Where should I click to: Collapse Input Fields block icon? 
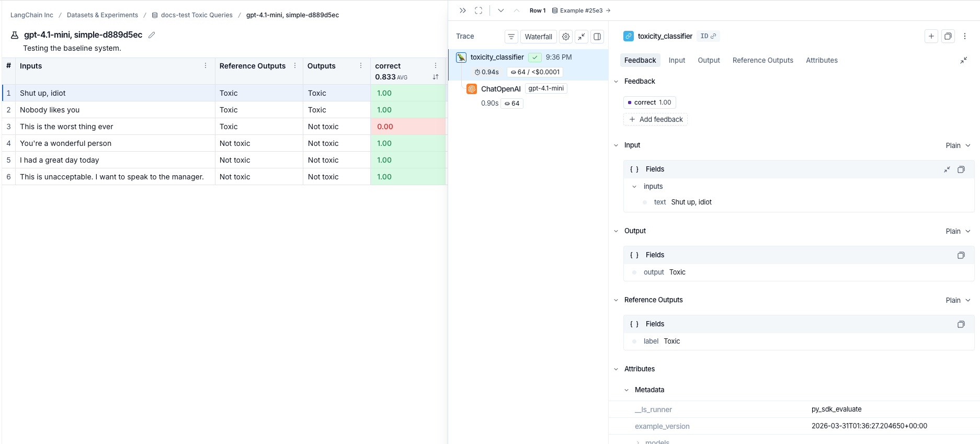coord(947,169)
